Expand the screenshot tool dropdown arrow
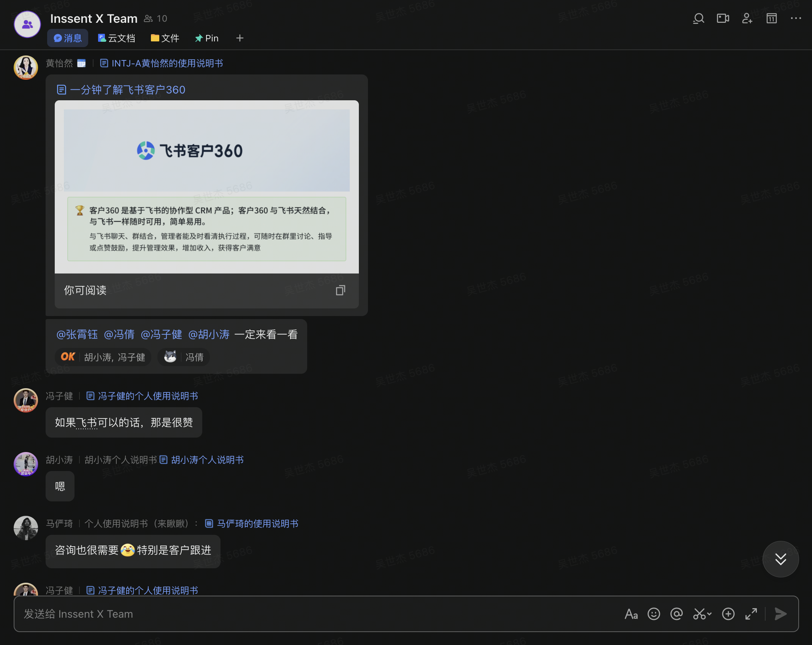Image resolution: width=812 pixels, height=645 pixels. pos(709,614)
